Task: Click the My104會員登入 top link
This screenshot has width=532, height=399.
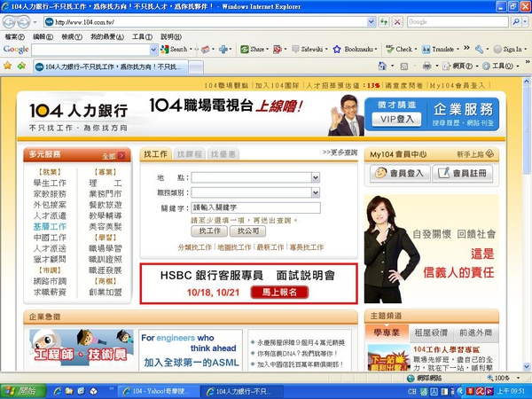Action: [458, 85]
